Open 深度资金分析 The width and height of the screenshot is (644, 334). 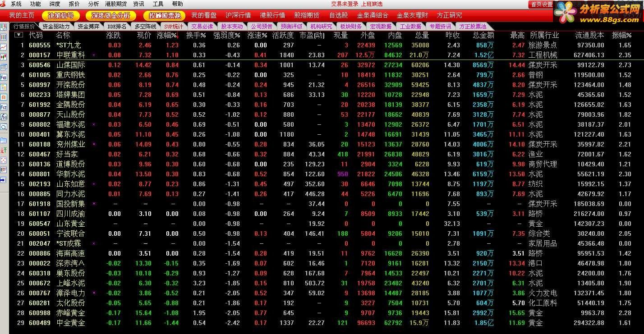click(112, 15)
